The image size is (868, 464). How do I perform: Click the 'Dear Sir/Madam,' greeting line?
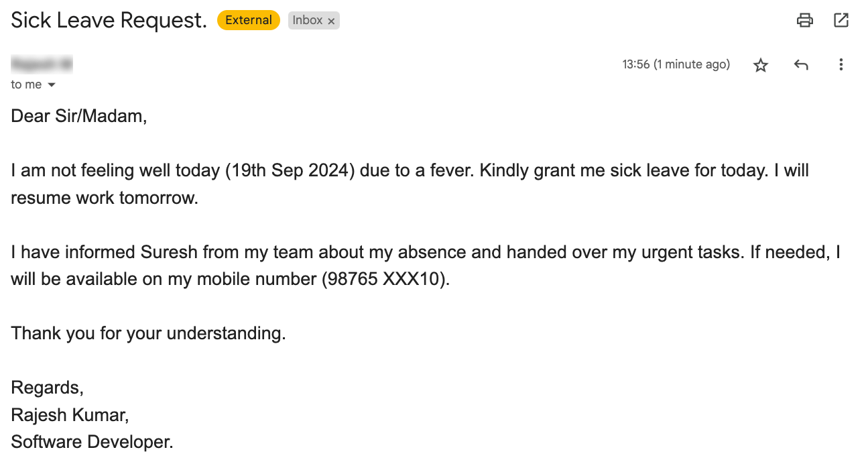pyautogui.click(x=78, y=115)
